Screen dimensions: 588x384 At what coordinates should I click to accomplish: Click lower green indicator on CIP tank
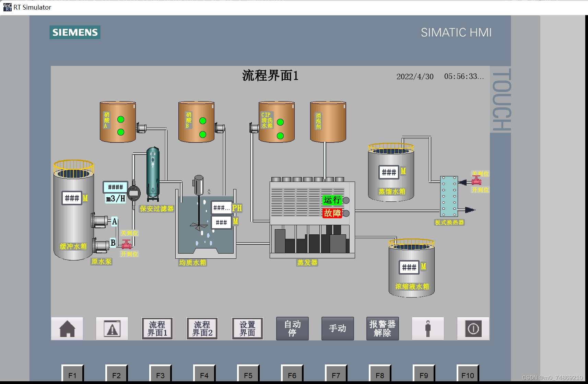[280, 136]
